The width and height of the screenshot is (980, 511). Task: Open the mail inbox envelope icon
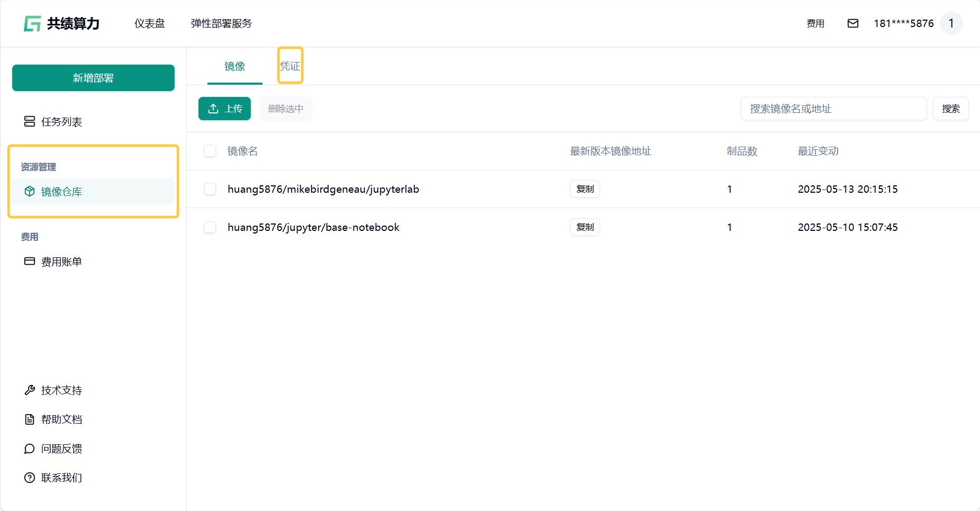tap(852, 23)
